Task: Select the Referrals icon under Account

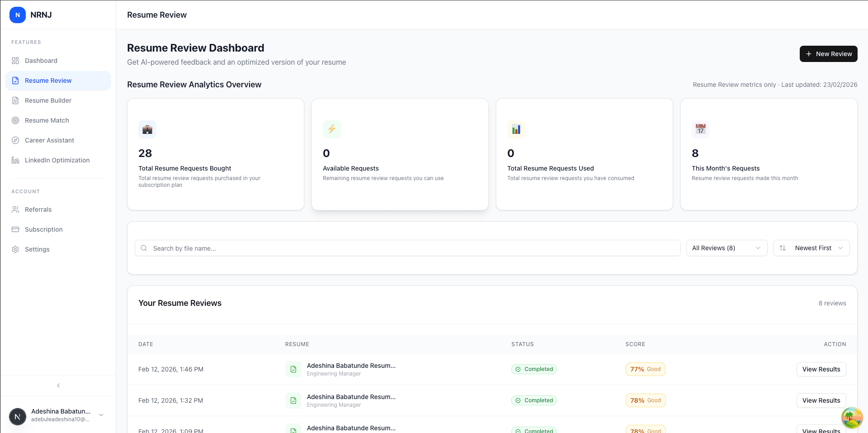Action: (15, 209)
